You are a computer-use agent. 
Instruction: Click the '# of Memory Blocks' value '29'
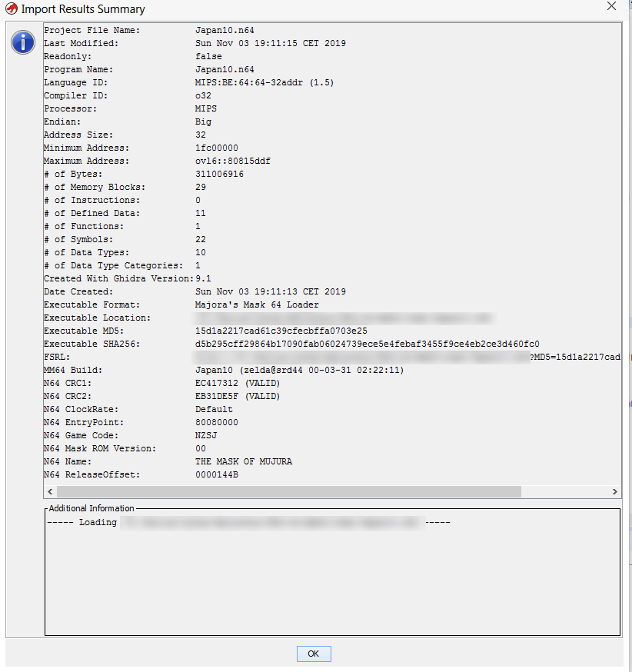pyautogui.click(x=201, y=188)
